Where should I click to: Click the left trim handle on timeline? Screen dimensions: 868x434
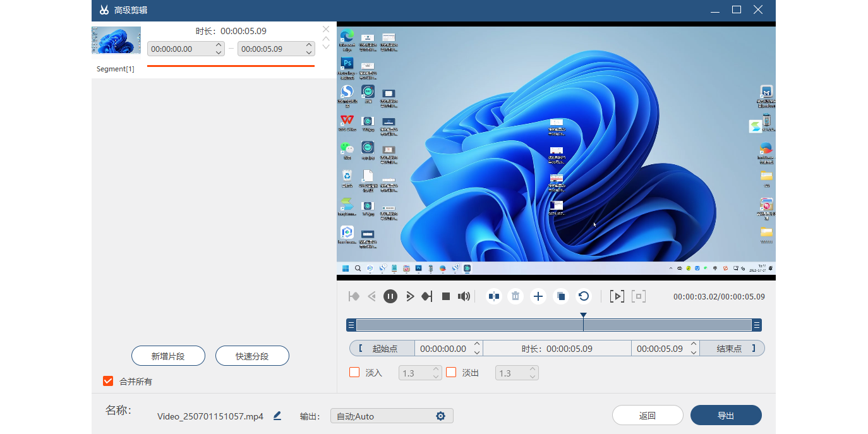pos(351,325)
